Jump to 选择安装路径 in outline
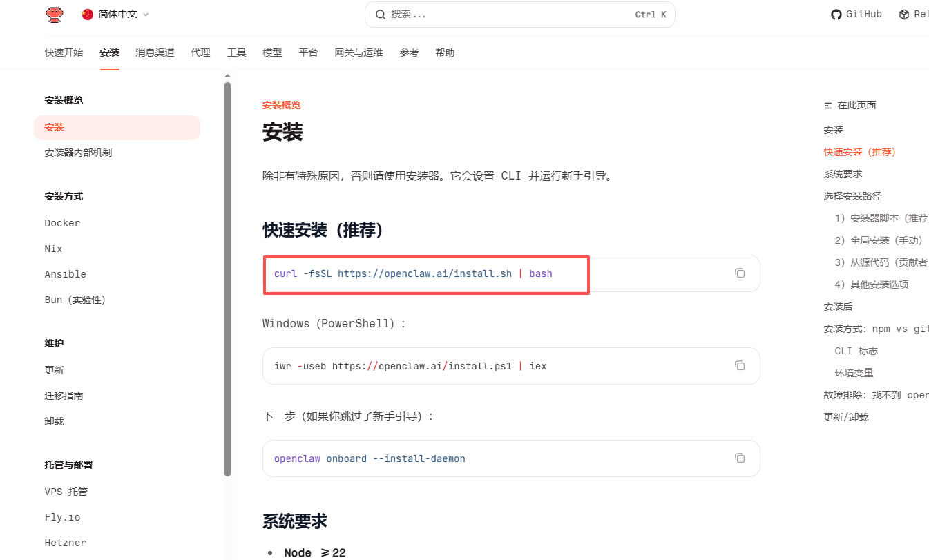 [x=852, y=196]
